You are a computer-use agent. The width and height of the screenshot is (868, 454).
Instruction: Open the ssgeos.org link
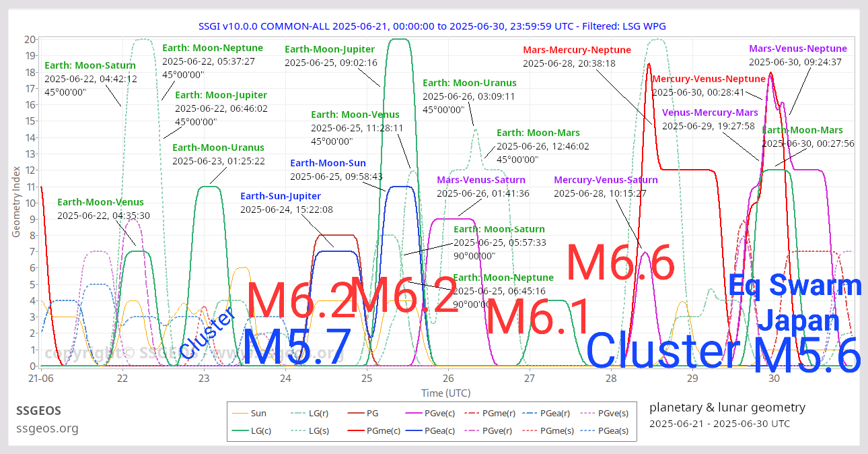point(47,428)
